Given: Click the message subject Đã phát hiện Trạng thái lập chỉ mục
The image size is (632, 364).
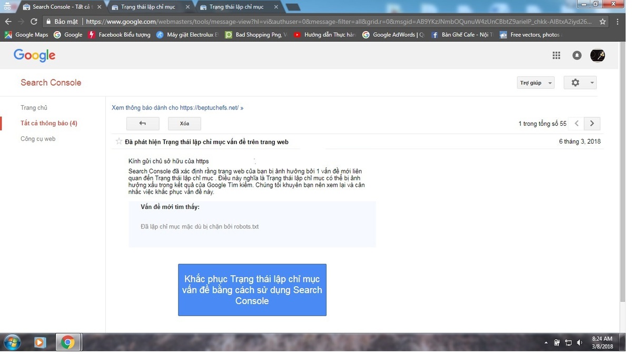Looking at the screenshot, I should click(206, 142).
